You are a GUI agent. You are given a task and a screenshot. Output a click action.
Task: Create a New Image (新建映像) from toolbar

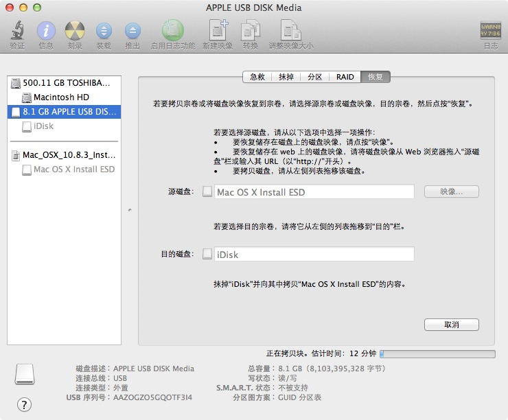point(218,30)
